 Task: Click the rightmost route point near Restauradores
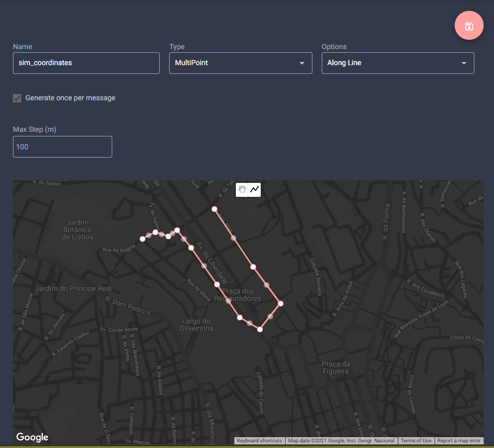(x=281, y=303)
